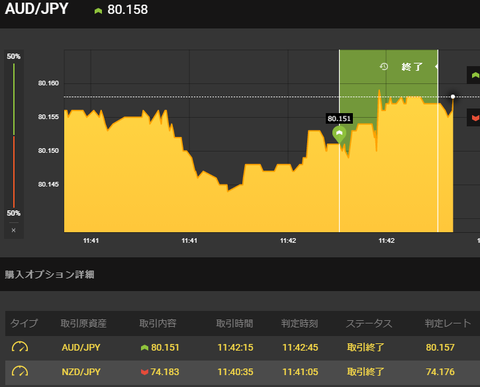Click the 11:42:15 trade time cell
The width and height of the screenshot is (480, 387).
point(235,348)
